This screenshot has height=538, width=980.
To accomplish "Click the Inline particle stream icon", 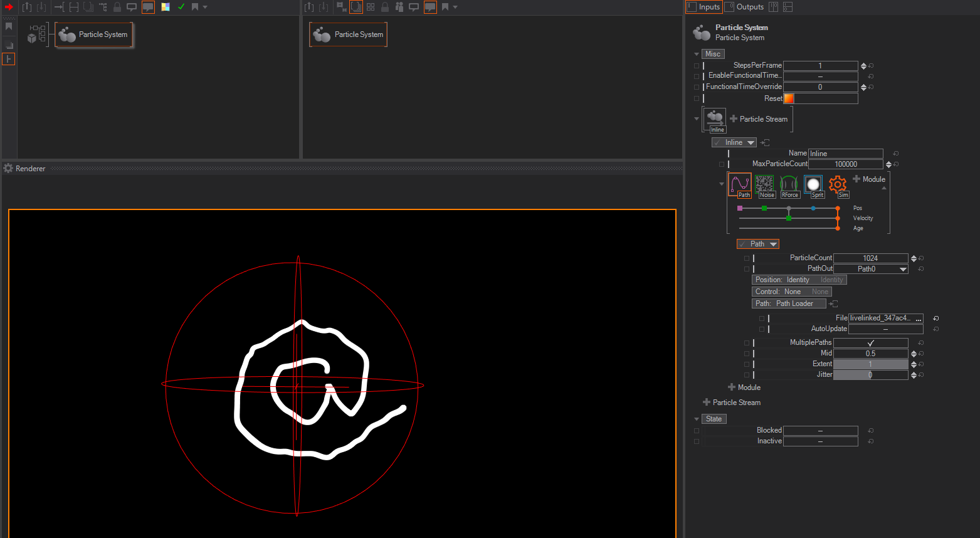I will coord(715,119).
